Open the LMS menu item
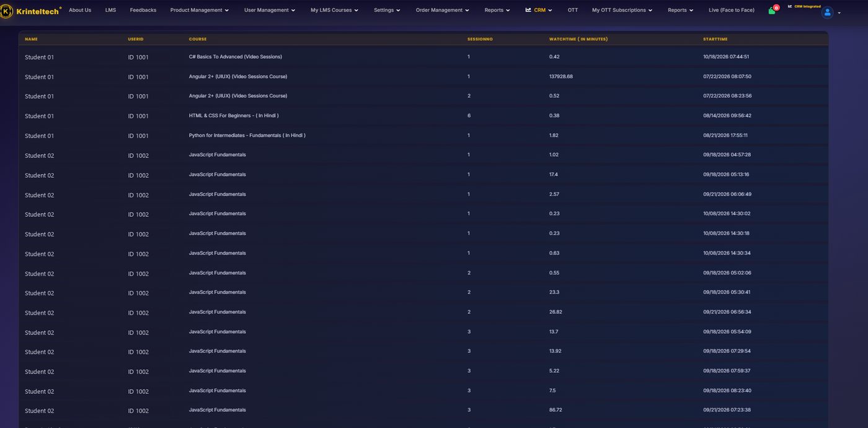This screenshot has width=868, height=428. pos(110,11)
